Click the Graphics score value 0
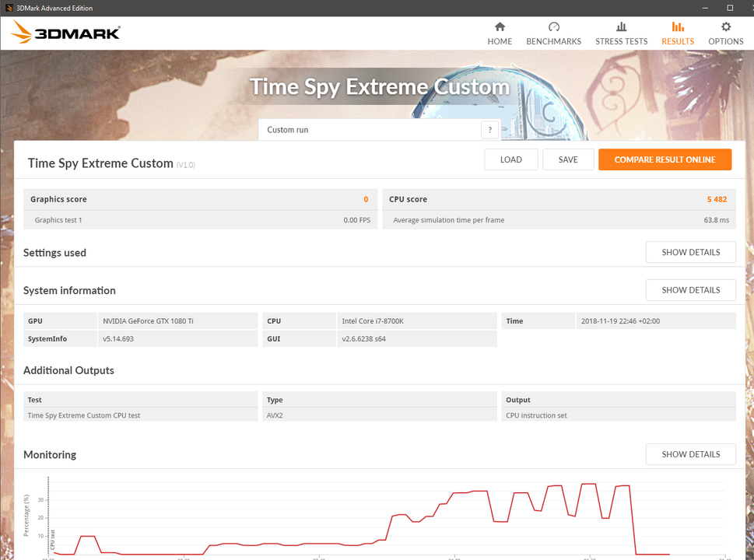Screen dimensions: 754x560 366,199
